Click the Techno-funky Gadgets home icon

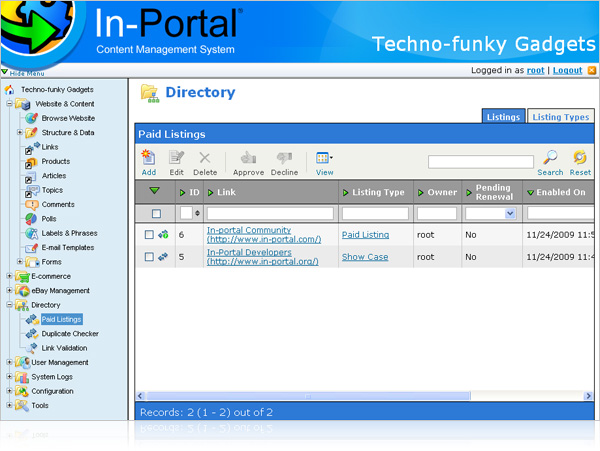(10, 90)
